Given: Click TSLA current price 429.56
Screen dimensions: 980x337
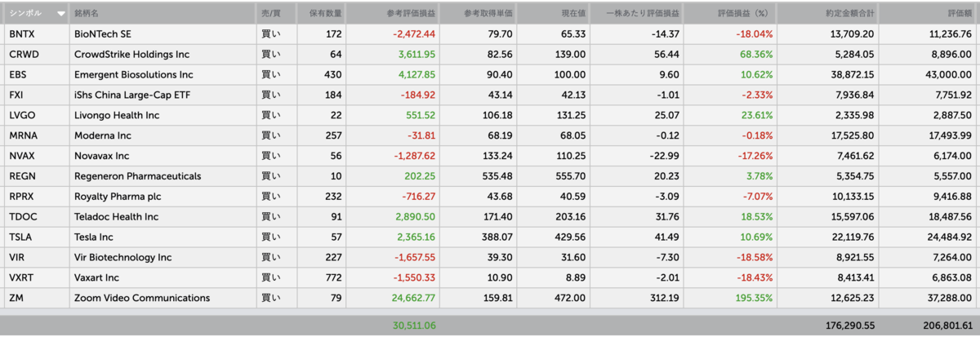Looking at the screenshot, I should coord(571,237).
